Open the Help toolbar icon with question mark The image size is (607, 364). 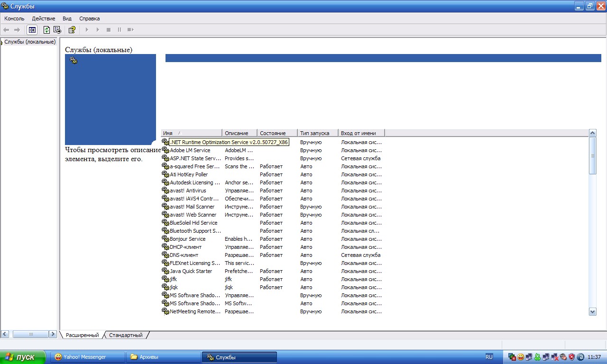tap(72, 30)
